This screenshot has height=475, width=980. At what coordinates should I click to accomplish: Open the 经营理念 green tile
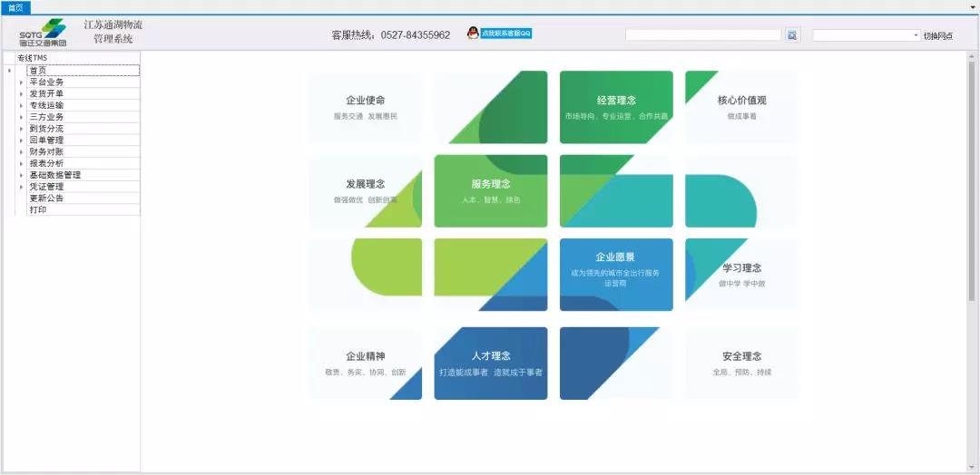click(x=616, y=106)
